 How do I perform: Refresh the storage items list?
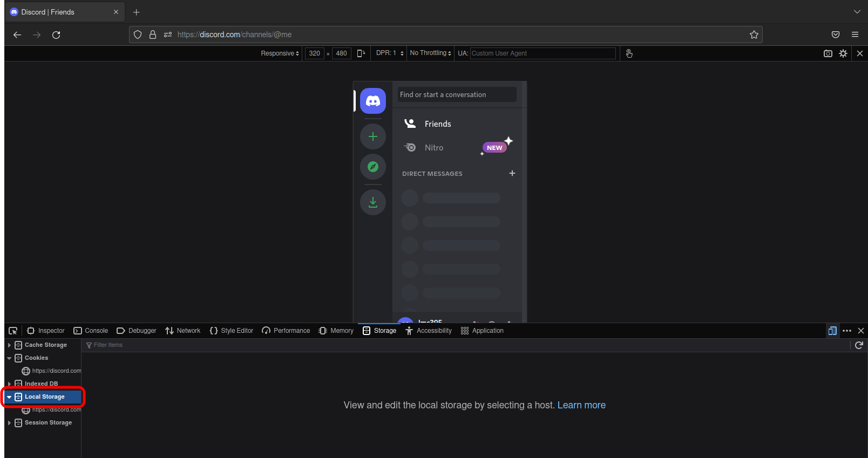[859, 345]
